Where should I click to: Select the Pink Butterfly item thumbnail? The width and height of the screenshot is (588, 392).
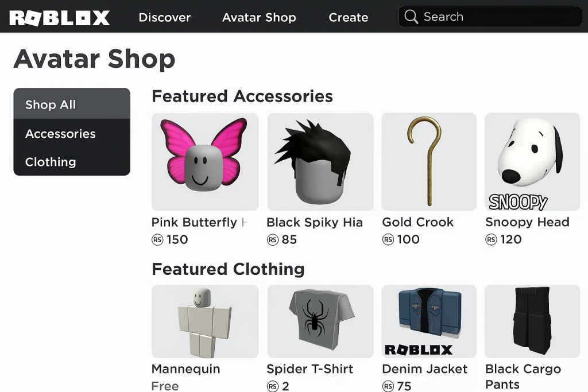[205, 162]
